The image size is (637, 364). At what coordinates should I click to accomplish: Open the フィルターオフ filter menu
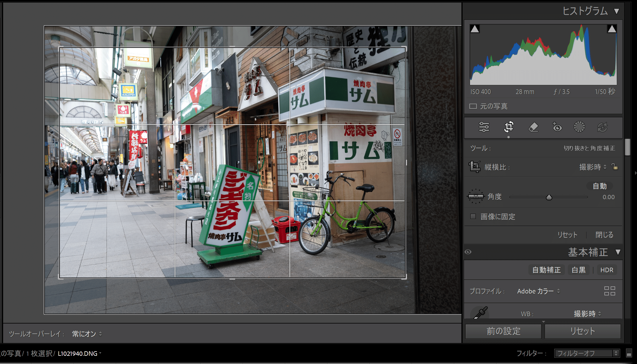pos(587,353)
